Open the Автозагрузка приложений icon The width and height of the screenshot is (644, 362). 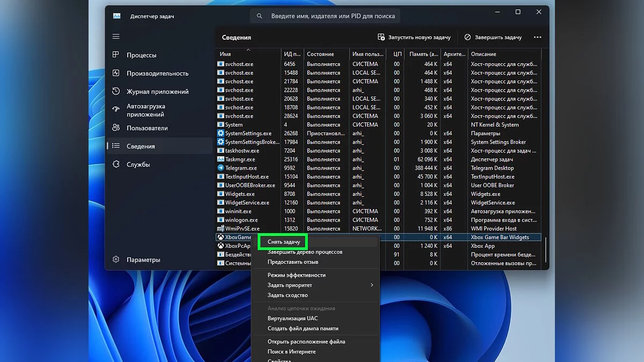click(x=116, y=110)
